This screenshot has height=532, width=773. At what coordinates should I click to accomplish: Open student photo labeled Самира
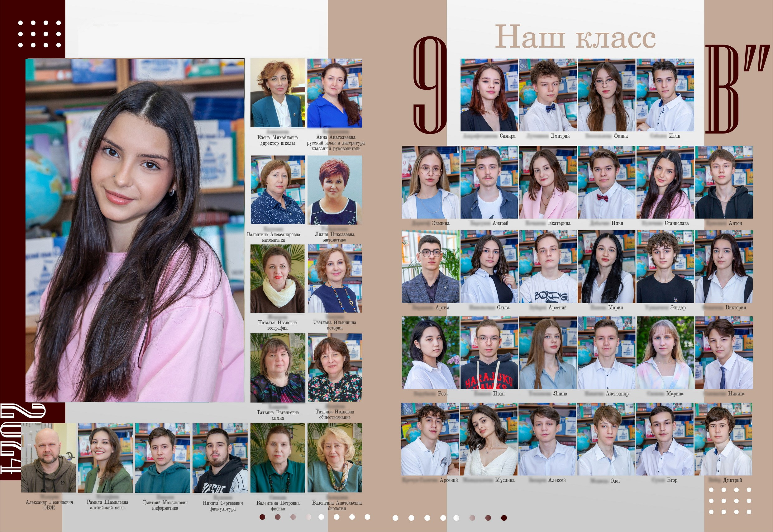pos(489,95)
